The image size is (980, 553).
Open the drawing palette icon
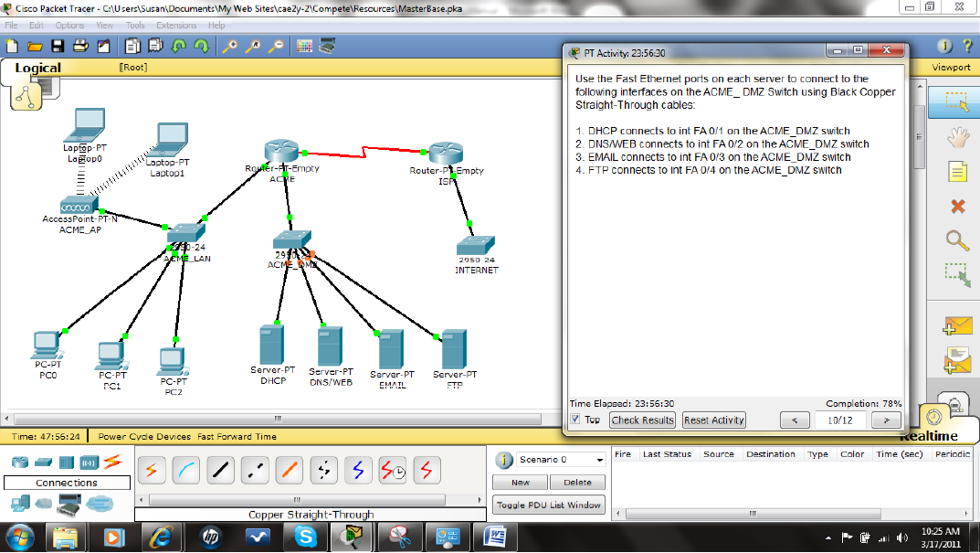[304, 46]
